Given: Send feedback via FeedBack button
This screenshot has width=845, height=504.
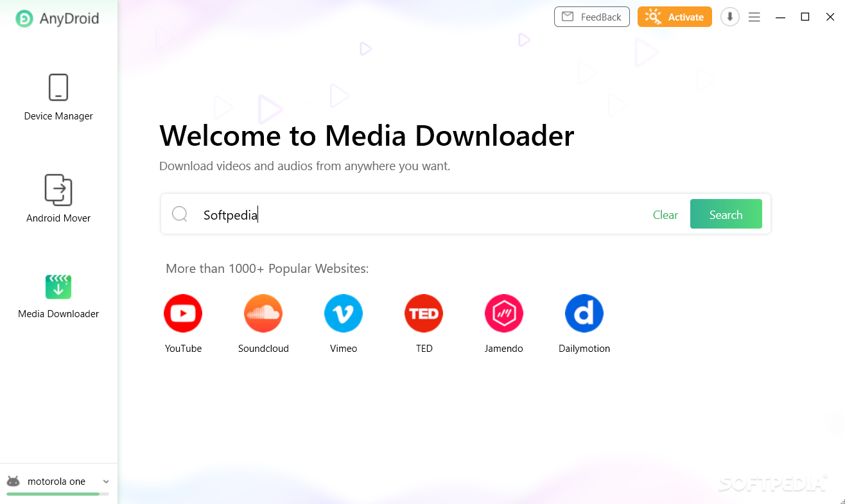Looking at the screenshot, I should click(592, 17).
